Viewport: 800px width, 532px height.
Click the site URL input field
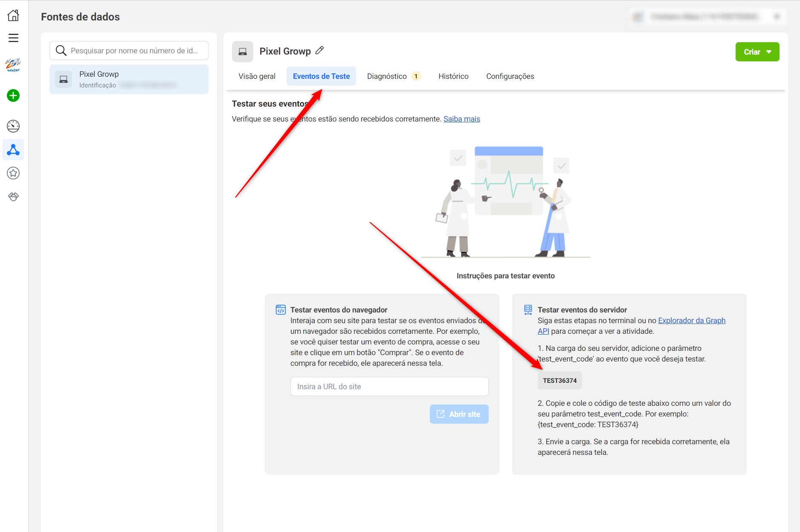pos(389,387)
